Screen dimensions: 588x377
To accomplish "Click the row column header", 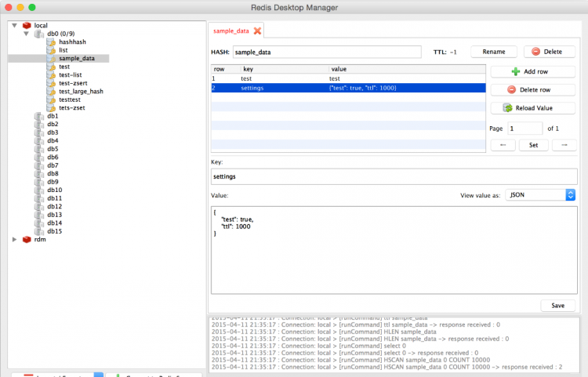I will coord(226,69).
